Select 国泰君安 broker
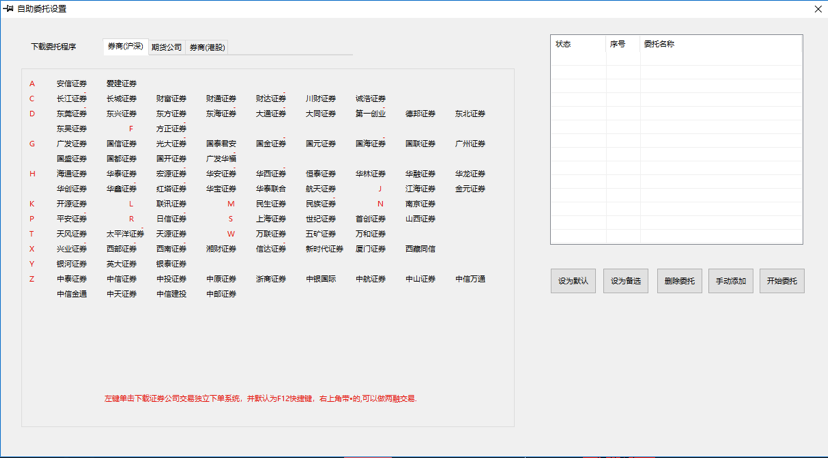This screenshot has width=828, height=458. (x=221, y=144)
